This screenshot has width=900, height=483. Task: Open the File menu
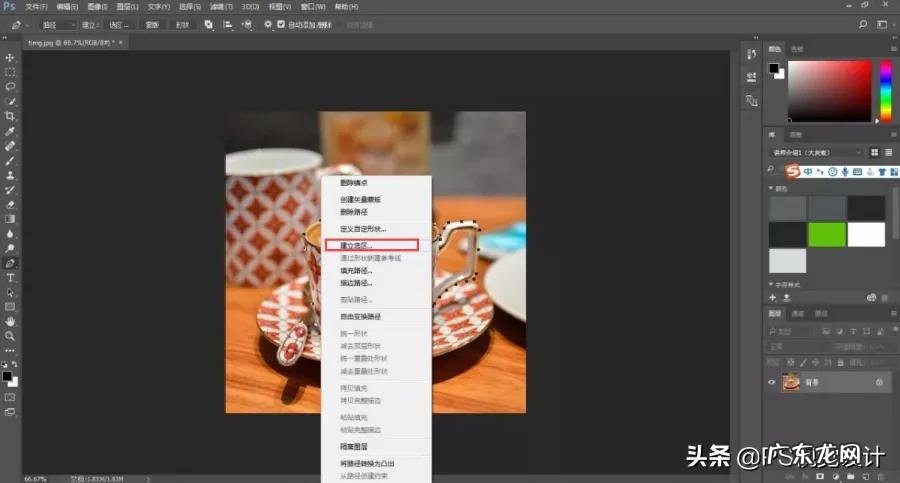[36, 7]
